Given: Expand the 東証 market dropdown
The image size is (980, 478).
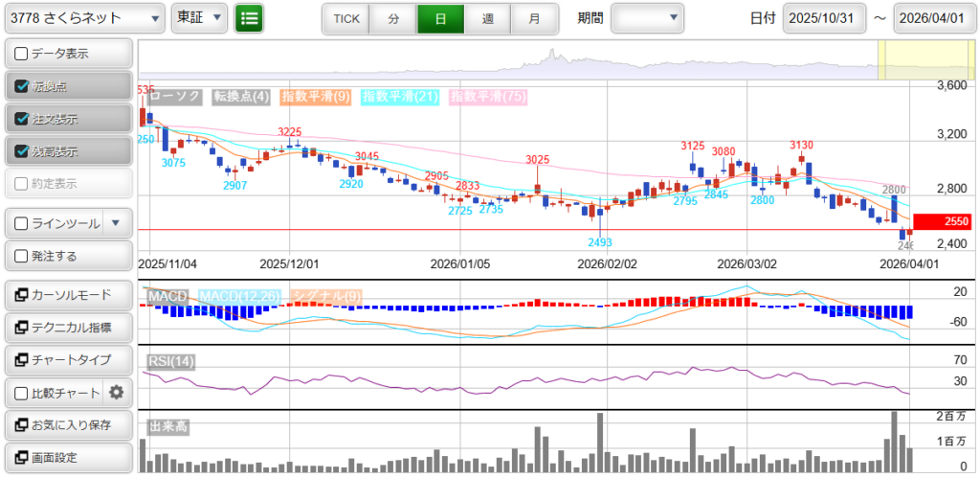Looking at the screenshot, I should pyautogui.click(x=199, y=18).
